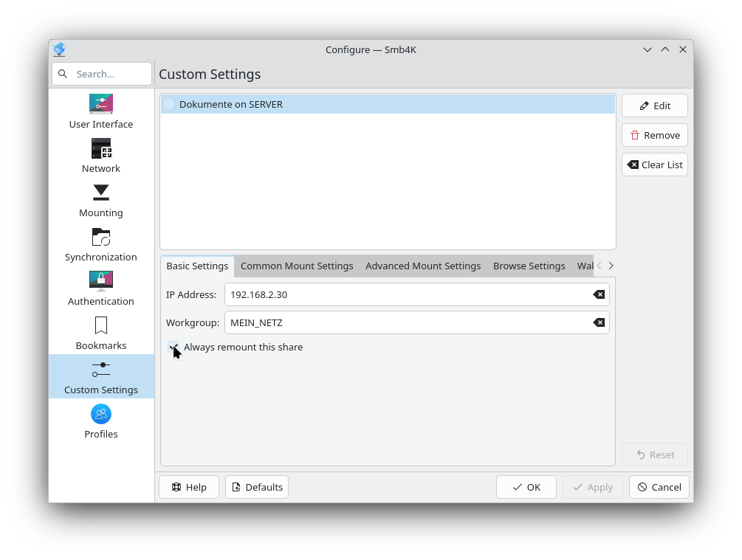Open the Authentication settings page
Screen dimensions: 742x560
[101, 288]
